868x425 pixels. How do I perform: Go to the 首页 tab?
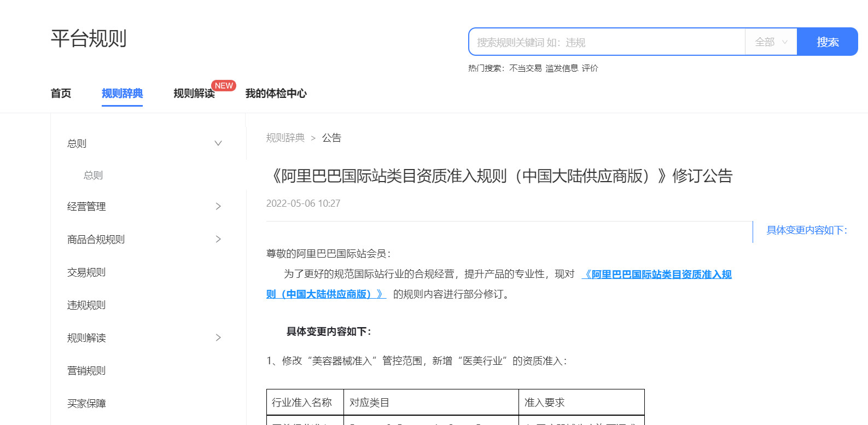[x=61, y=94]
